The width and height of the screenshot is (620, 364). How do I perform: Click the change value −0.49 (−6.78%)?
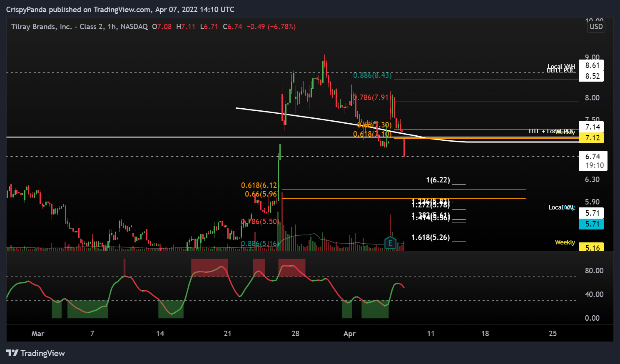[271, 27]
